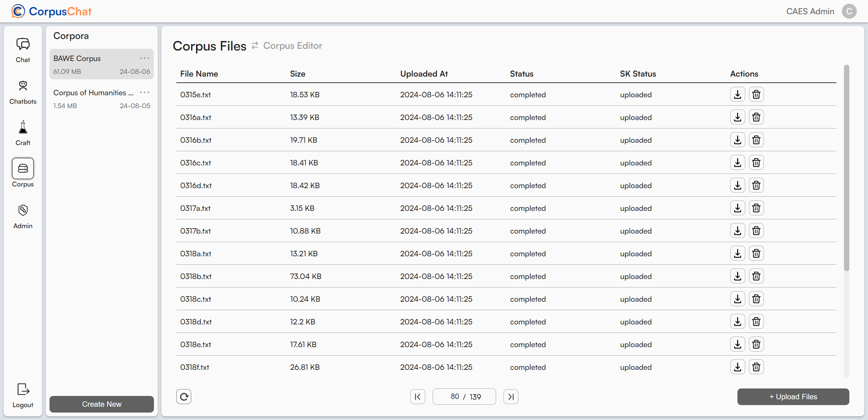Open BAWE Corpus options menu
This screenshot has height=420, width=868.
tap(144, 58)
